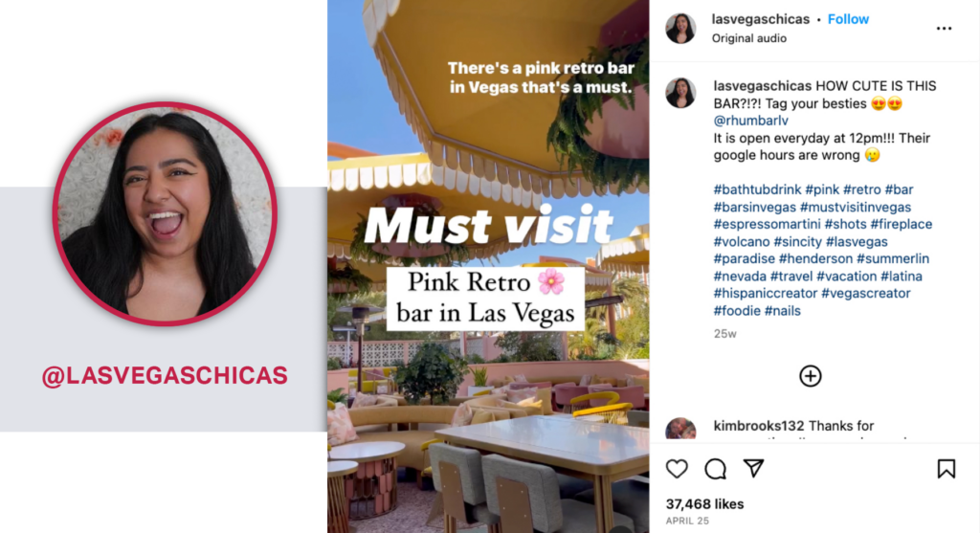Open the @rhumbarlv mention link
980x533 pixels.
[x=750, y=121]
